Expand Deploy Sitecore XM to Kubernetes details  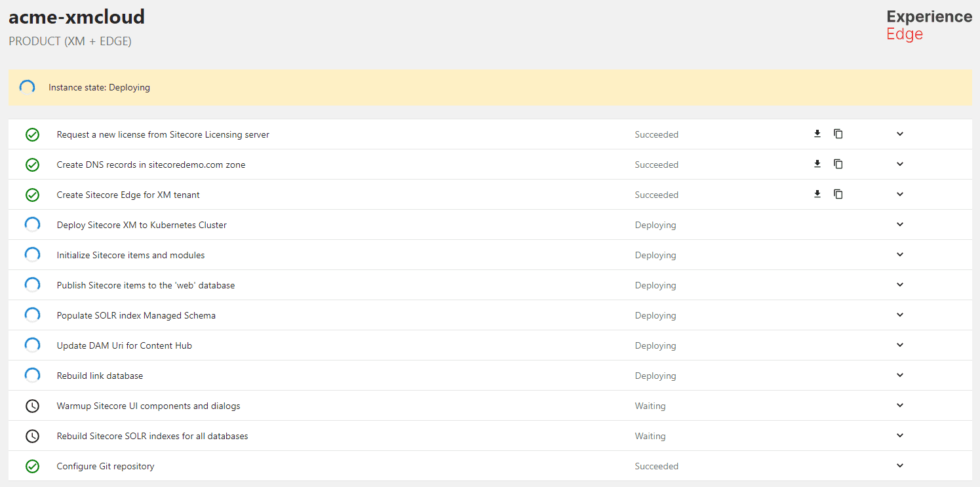pos(900,224)
